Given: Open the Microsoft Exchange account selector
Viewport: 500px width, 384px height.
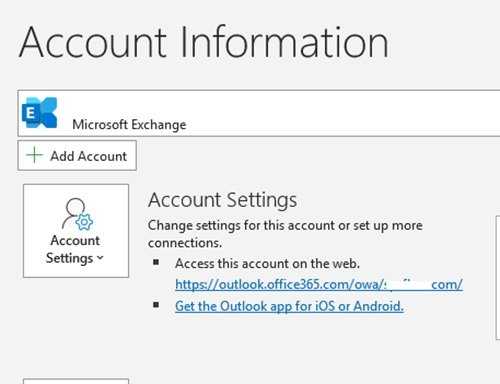Looking at the screenshot, I should (259, 113).
